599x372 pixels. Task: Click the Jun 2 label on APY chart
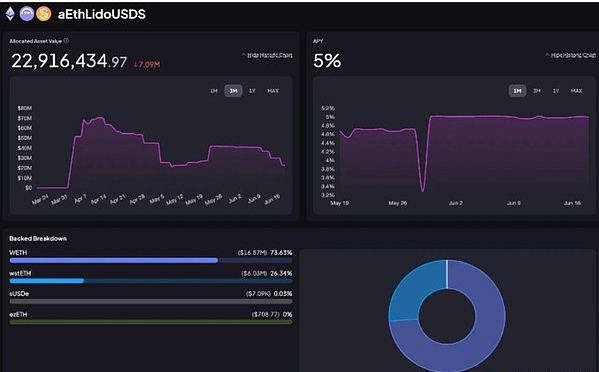[x=456, y=203]
